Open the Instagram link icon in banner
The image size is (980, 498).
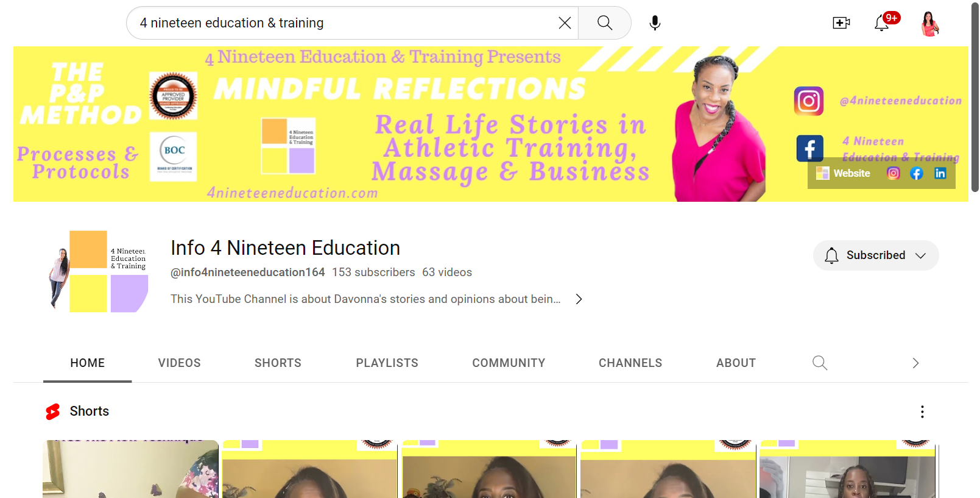[x=894, y=173]
